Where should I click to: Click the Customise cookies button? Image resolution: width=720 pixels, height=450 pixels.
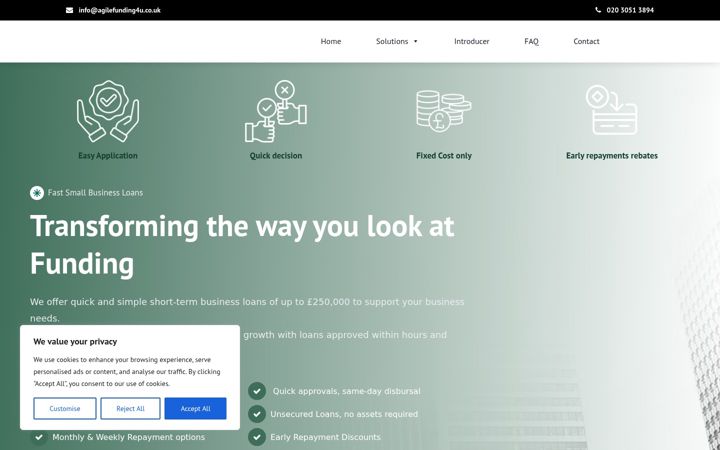coord(65,409)
